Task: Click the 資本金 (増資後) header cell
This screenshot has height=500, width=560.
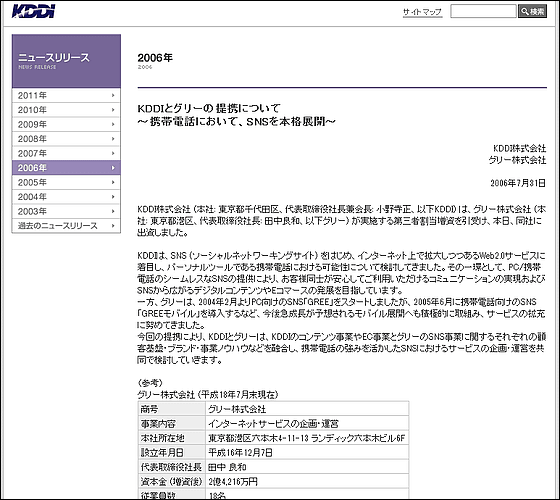Action: [172, 481]
